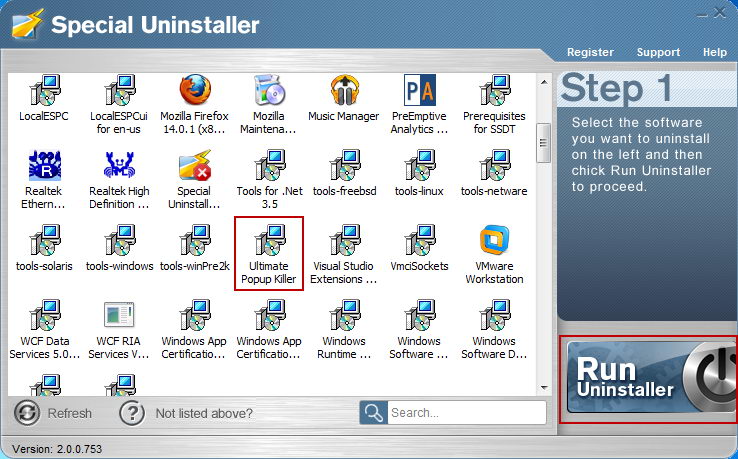Viewport: 738px width, 459px height.
Task: Select Tools for .Net 3.5 icon
Action: coord(269,165)
